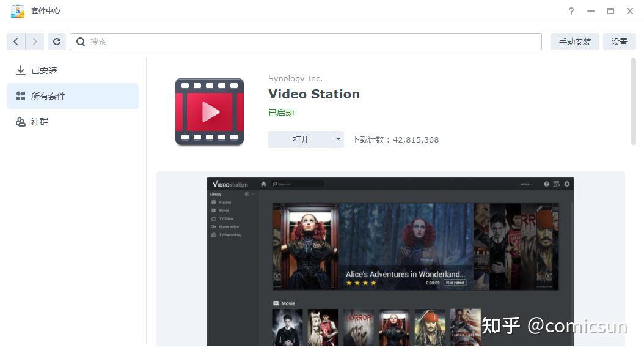Click the magnifier search icon
644x353 pixels.
[81, 42]
